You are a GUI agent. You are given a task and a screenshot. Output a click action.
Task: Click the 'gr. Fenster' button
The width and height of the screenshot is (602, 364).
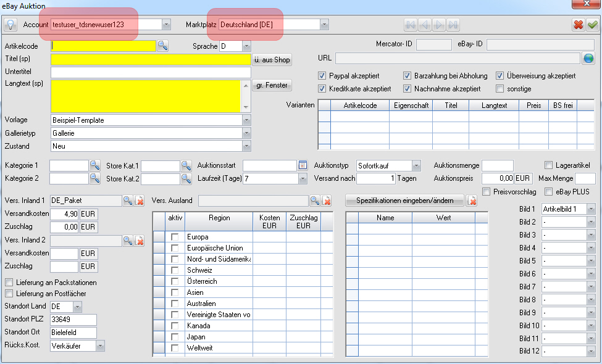click(x=272, y=85)
